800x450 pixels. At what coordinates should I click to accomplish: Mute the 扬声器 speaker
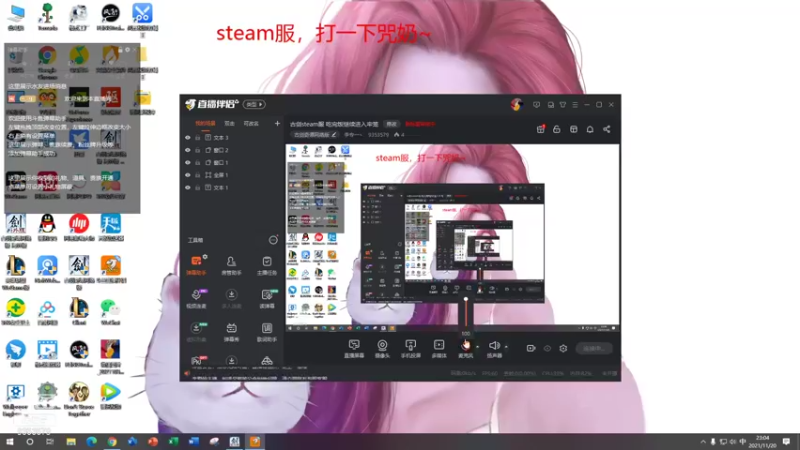click(x=494, y=347)
